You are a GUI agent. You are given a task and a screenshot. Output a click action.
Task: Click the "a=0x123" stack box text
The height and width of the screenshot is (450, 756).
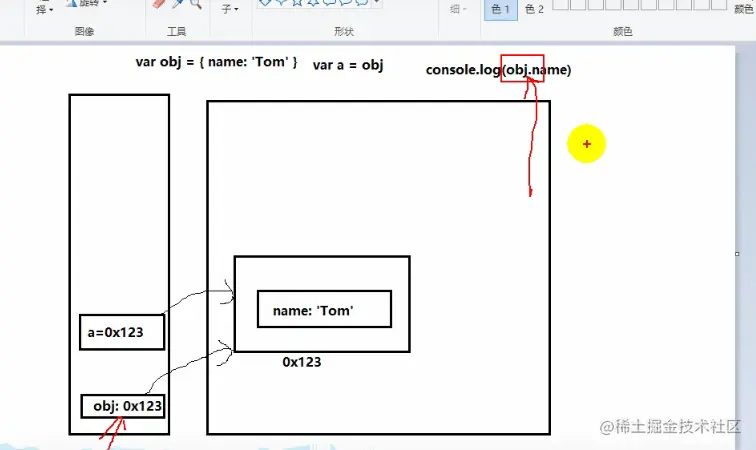coord(115,332)
